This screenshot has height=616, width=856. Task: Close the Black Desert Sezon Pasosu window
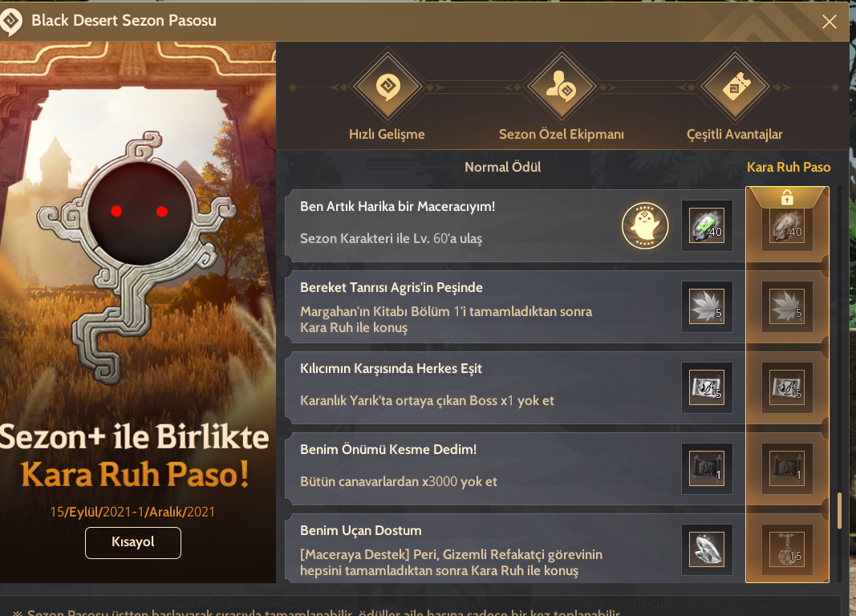pos(829,22)
